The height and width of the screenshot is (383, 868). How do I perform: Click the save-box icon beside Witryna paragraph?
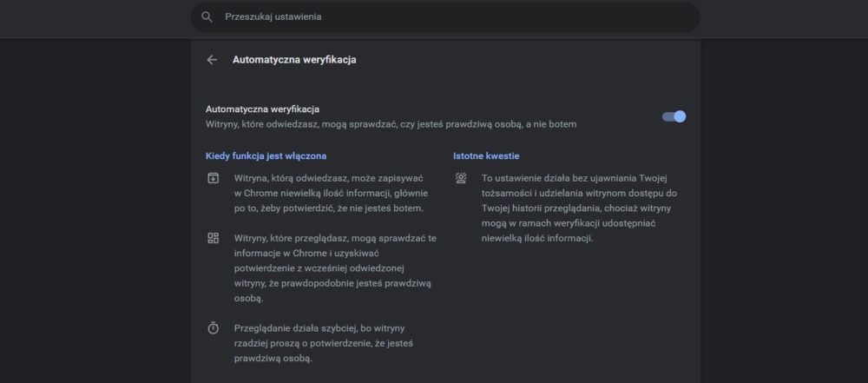pyautogui.click(x=214, y=178)
